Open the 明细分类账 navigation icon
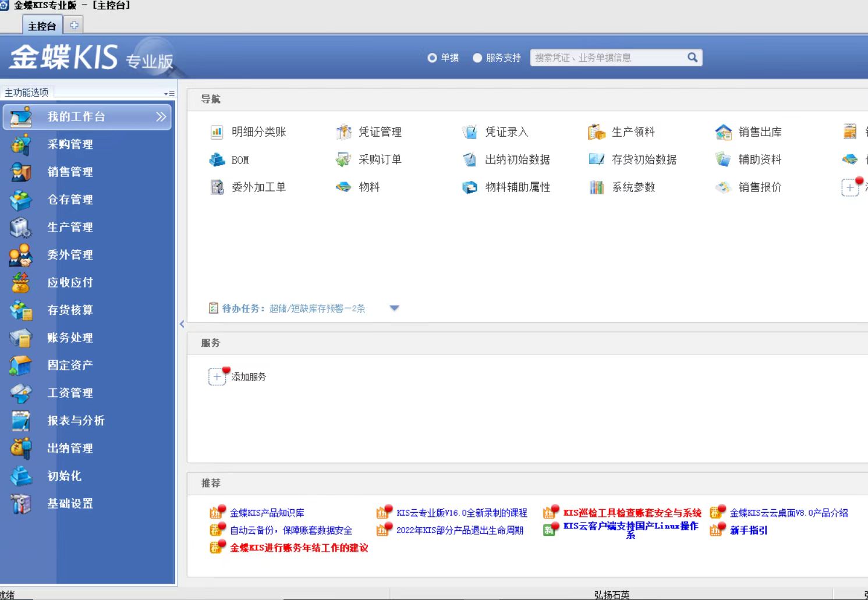The width and height of the screenshot is (868, 600). pyautogui.click(x=217, y=132)
